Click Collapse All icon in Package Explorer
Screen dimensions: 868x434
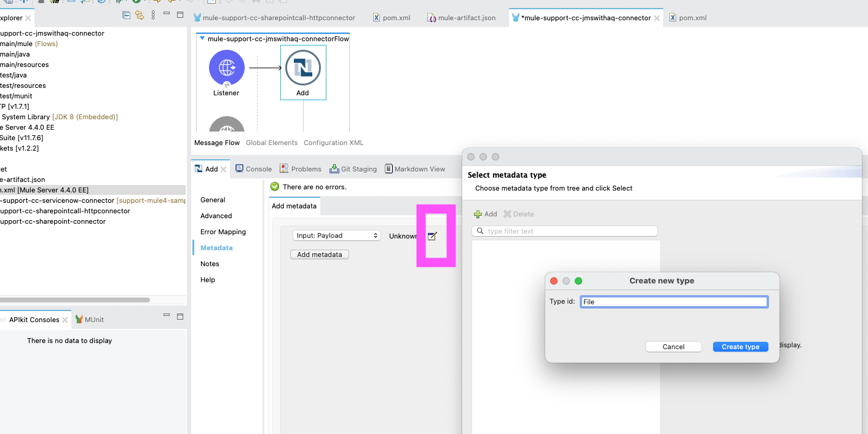click(x=126, y=15)
